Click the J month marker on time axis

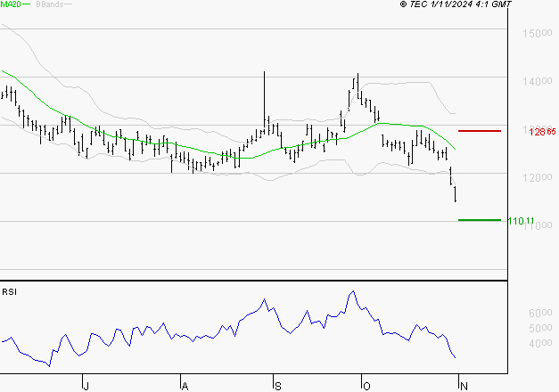click(x=86, y=386)
